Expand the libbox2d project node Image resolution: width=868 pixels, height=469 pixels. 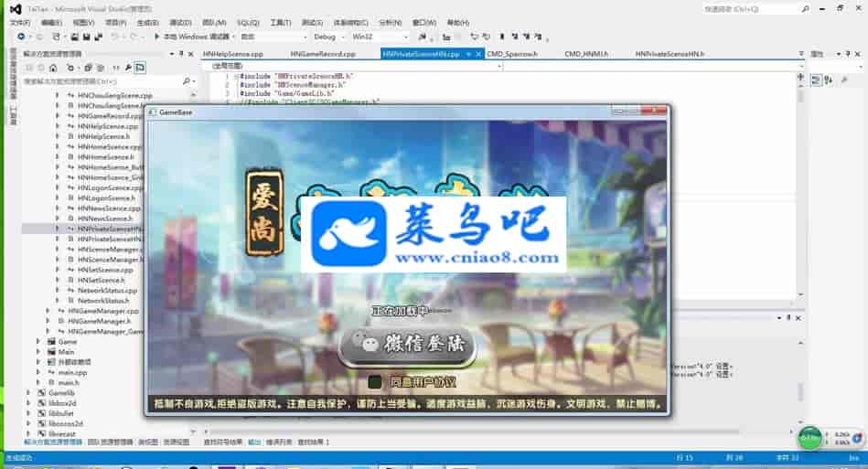coord(28,402)
